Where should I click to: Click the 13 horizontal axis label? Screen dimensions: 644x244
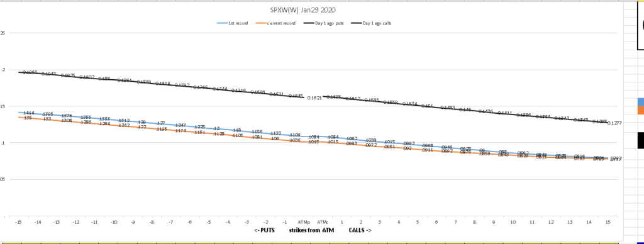coord(570,222)
